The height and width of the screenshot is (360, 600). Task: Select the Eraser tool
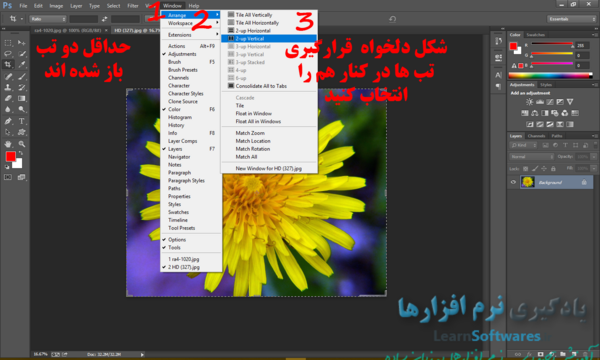[x=8, y=98]
